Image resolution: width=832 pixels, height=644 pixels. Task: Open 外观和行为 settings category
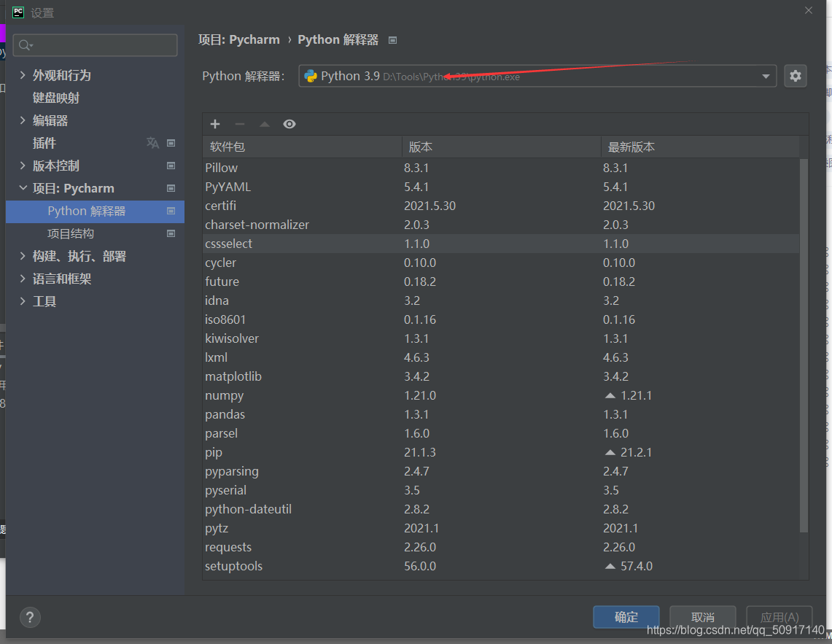(61, 75)
